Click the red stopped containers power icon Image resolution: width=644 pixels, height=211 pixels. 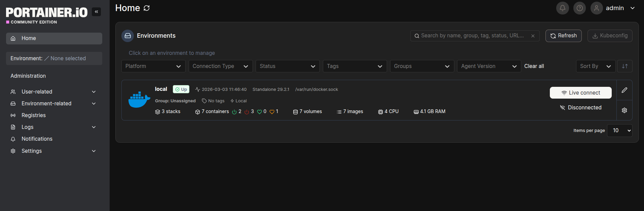pos(247,112)
